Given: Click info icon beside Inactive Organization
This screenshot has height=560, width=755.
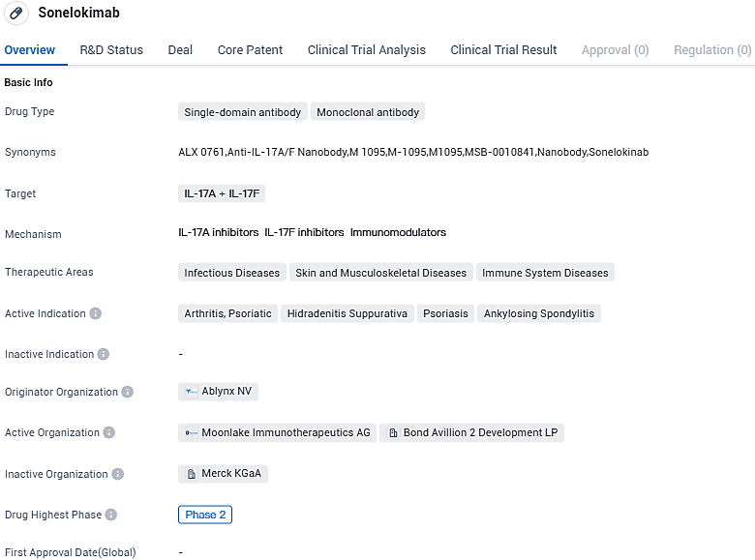Looking at the screenshot, I should 118,474.
